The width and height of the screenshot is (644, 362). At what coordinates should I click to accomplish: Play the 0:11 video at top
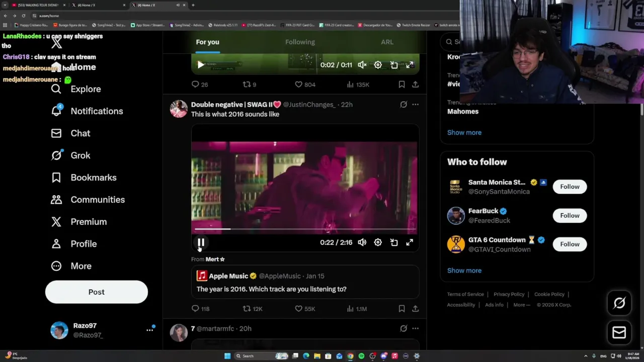coord(201,65)
